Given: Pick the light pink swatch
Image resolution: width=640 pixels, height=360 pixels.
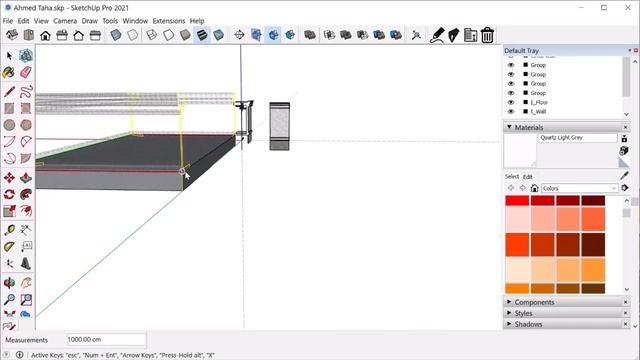Looking at the screenshot, I should click(517, 219).
